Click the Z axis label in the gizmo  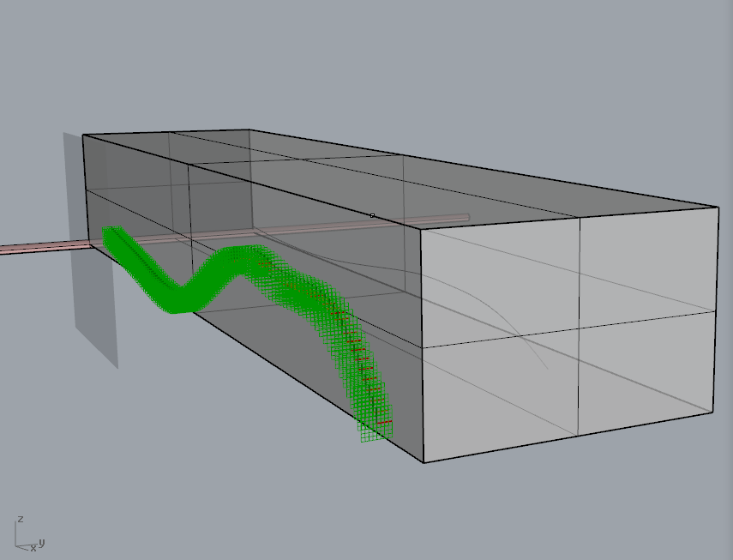click(20, 518)
